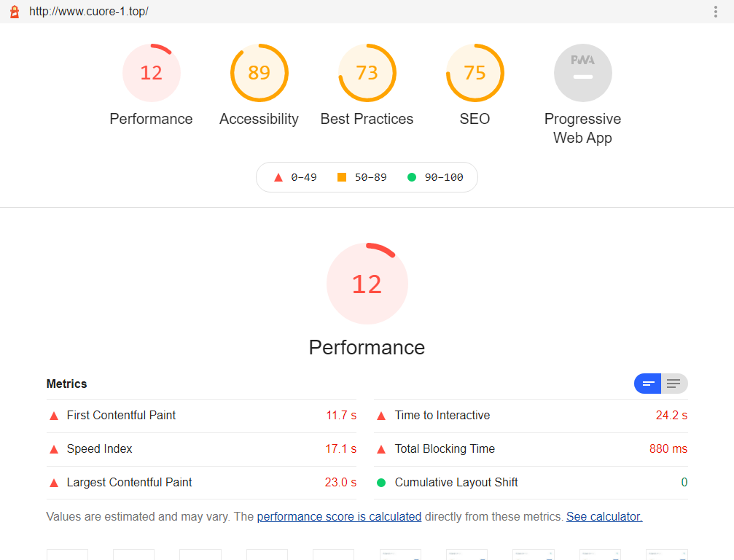Click the Speed Index metric row
The height and width of the screenshot is (560, 734).
(x=99, y=449)
